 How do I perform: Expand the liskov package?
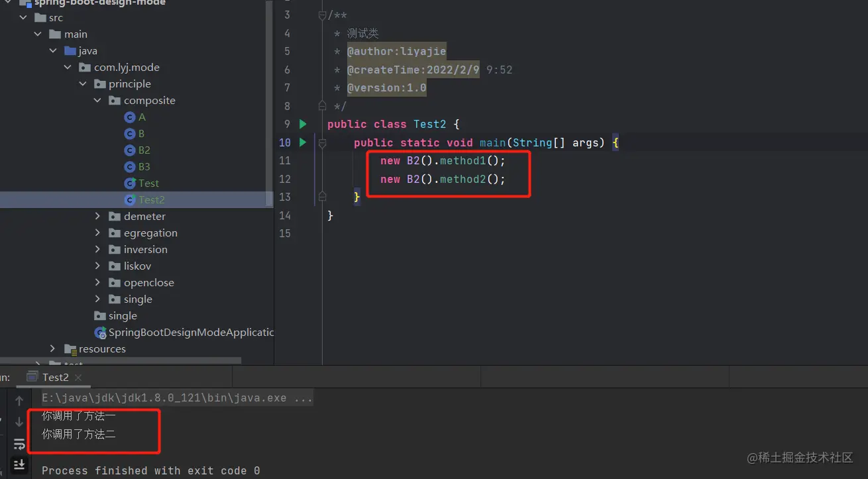coord(97,266)
